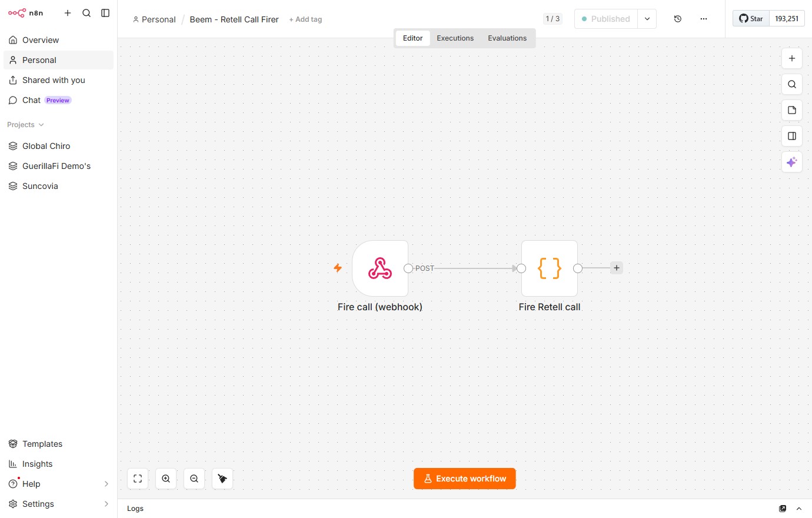Collapse the Projects section
Image resolution: width=812 pixels, height=518 pixels.
(25, 125)
